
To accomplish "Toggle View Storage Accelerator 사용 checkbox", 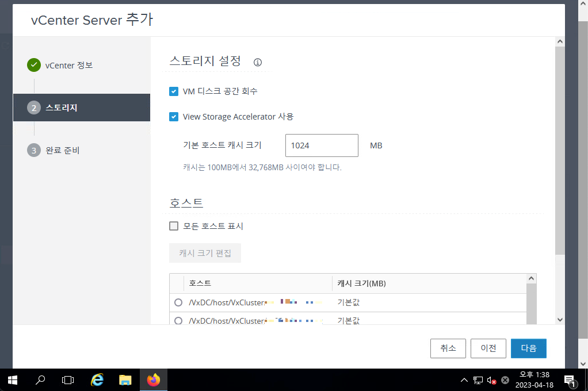I will [174, 117].
